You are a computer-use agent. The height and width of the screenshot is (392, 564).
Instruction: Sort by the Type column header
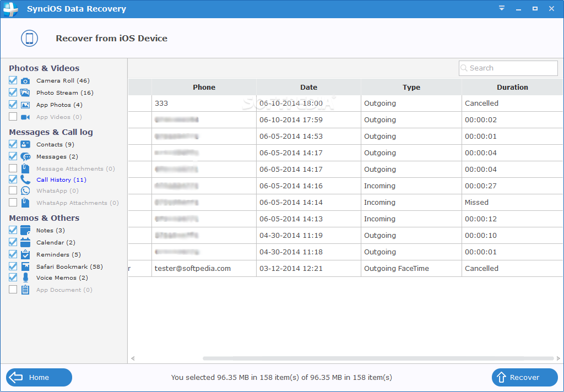pos(411,87)
